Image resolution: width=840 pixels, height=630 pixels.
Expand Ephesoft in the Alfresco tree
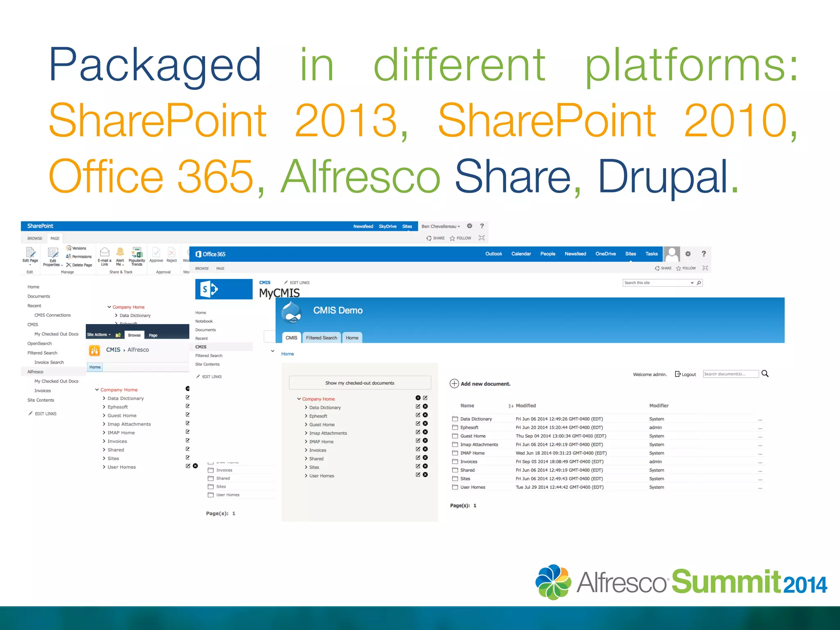click(104, 407)
